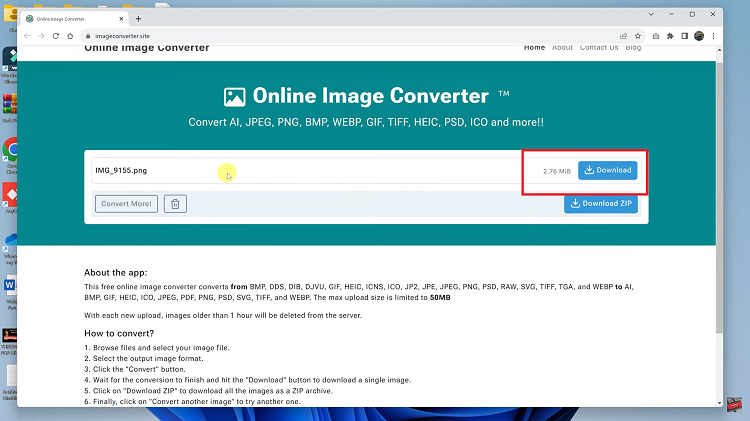Open Blog in site navigation
The width and height of the screenshot is (750, 421).
[633, 48]
